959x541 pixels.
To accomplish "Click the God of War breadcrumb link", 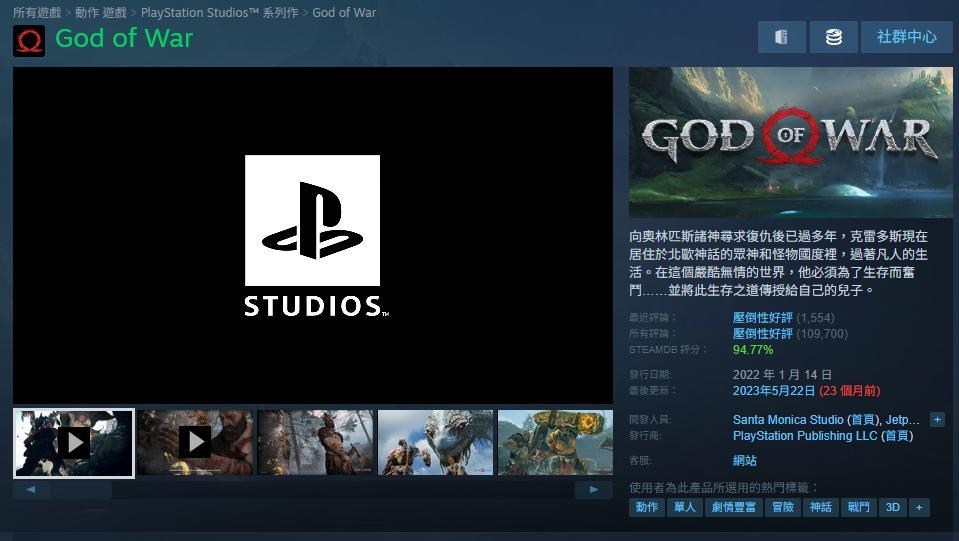I will [x=344, y=12].
